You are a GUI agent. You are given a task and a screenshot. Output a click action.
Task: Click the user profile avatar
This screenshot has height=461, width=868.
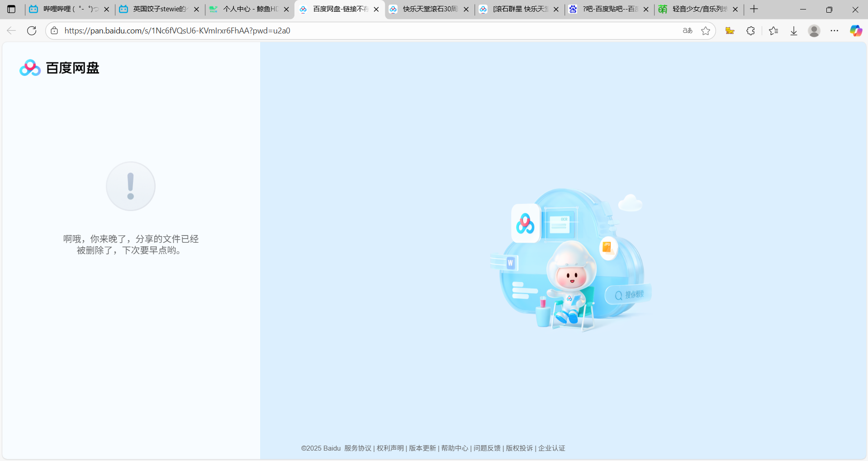pos(814,31)
